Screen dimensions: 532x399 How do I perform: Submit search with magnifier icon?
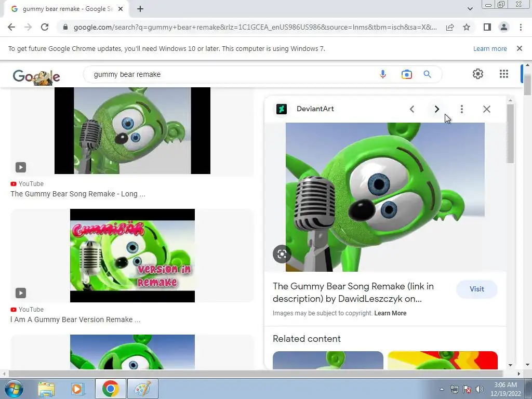pyautogui.click(x=427, y=74)
